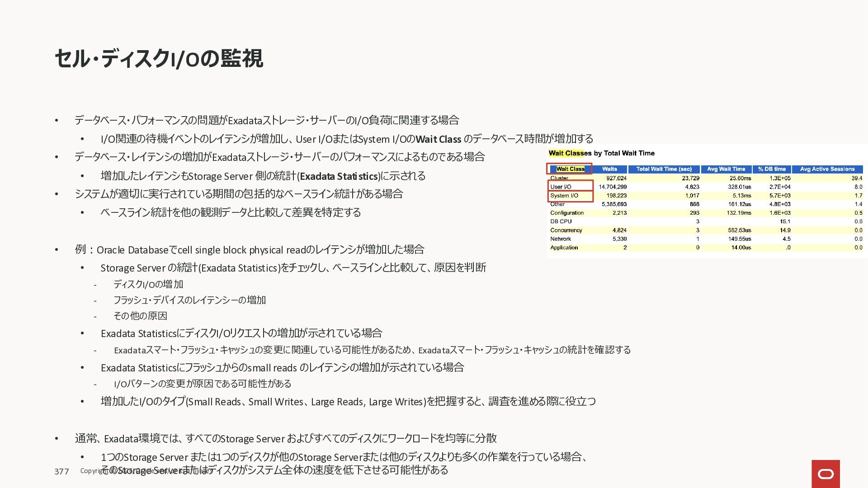Viewport: 868px width, 488px height.
Task: Click the bold Wait Class text in bullet
Action: point(438,139)
